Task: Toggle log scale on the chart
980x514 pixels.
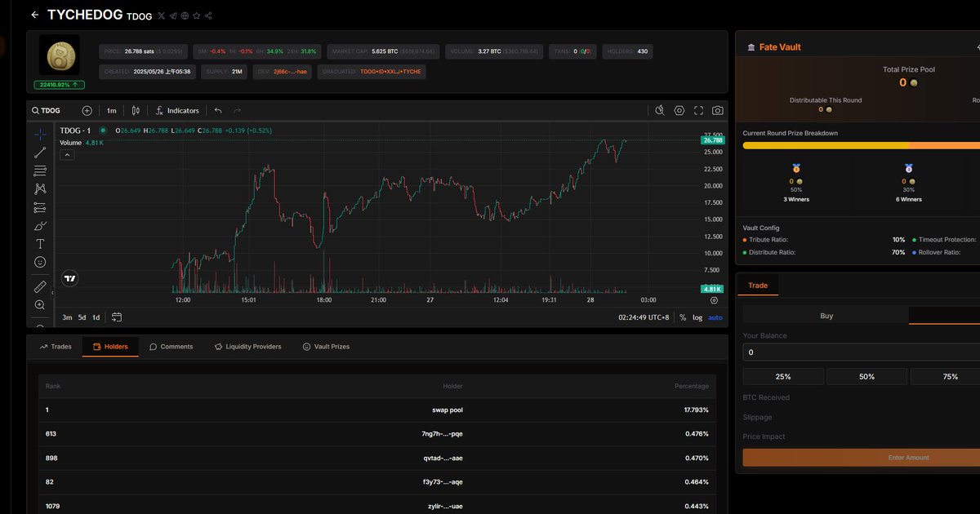Action: 697,317
